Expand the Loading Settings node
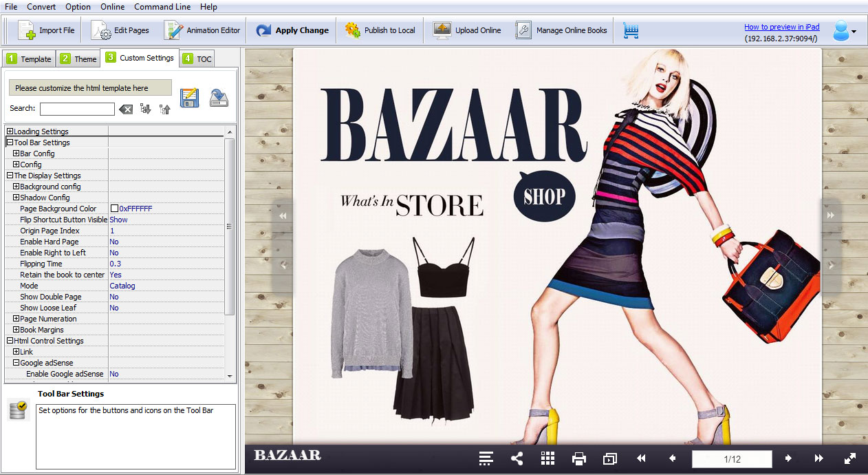Viewport: 868px width, 475px height. [x=10, y=131]
